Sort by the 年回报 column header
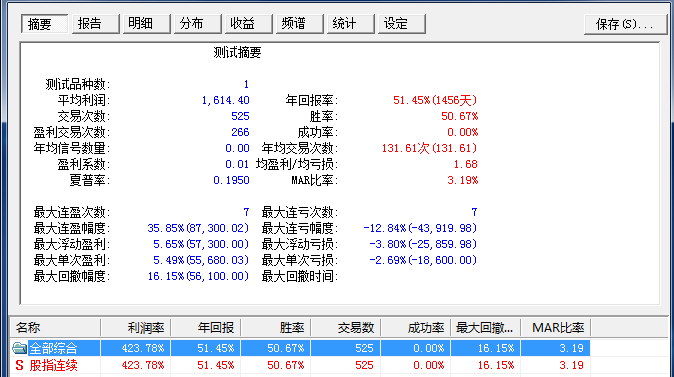The height and width of the screenshot is (377, 674). (x=206, y=328)
